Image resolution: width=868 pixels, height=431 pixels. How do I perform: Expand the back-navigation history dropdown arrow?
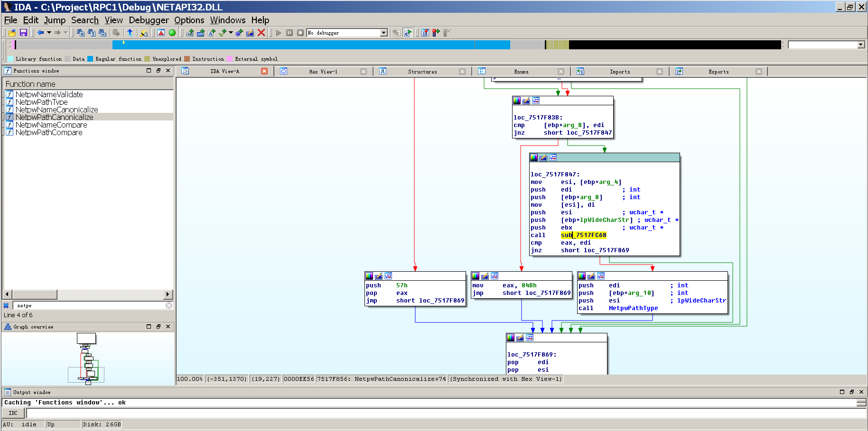[x=49, y=32]
